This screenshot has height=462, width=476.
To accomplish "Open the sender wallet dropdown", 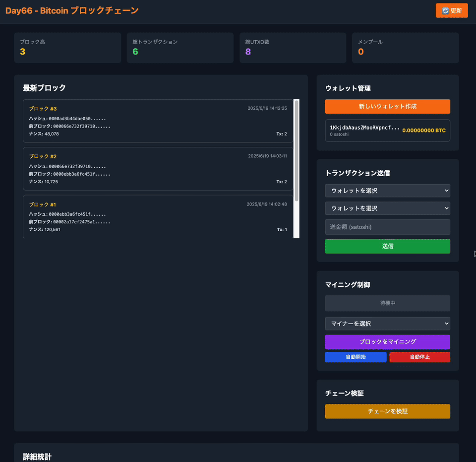I will [387, 191].
